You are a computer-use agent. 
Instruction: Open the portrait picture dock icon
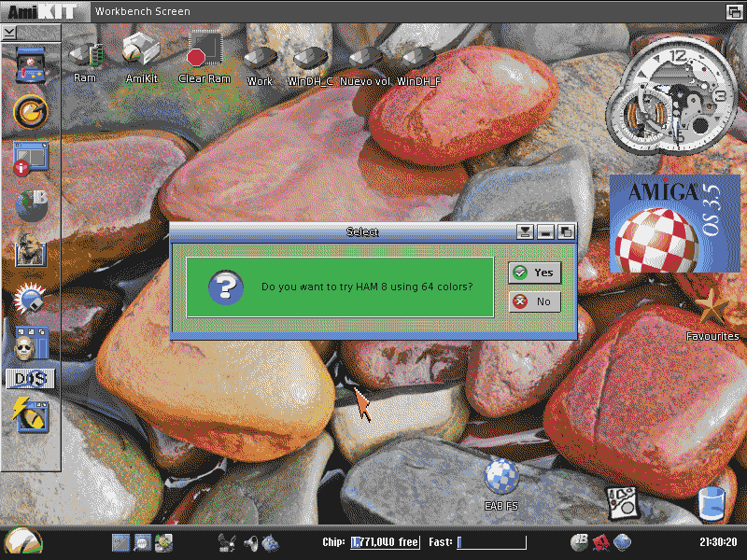31,249
